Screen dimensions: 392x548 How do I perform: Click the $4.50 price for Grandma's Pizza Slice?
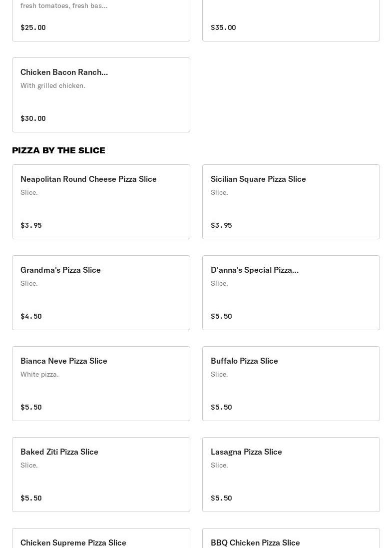[31, 316]
